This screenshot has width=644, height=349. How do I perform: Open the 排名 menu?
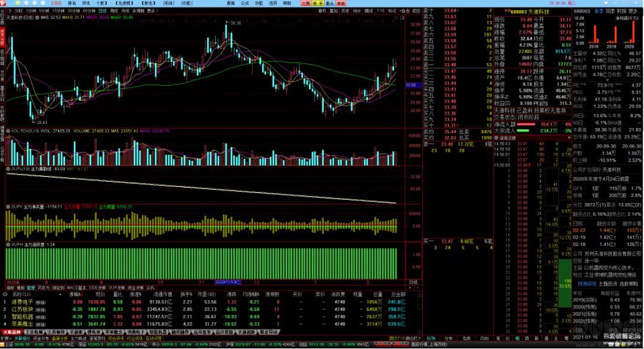72,3
